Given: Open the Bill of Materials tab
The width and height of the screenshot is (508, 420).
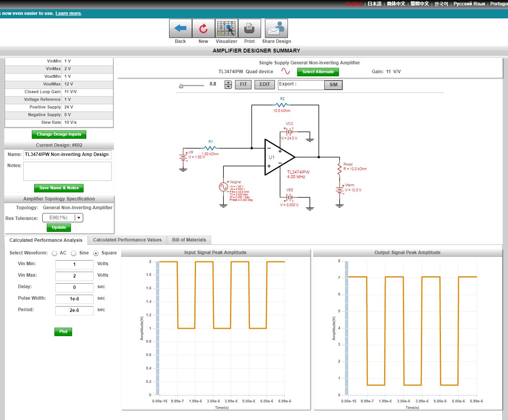Looking at the screenshot, I should coord(189,240).
